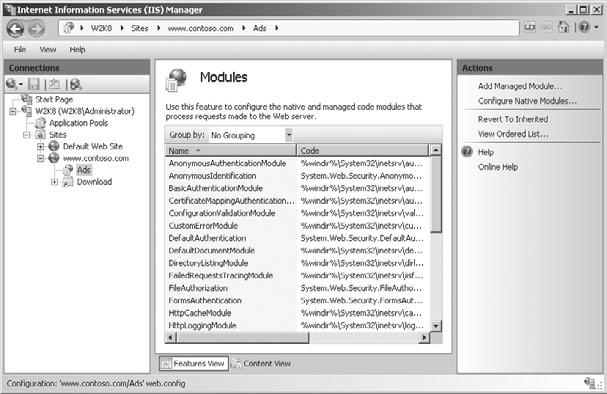Click the Application Pools icon
607x394 pixels.
click(x=40, y=123)
